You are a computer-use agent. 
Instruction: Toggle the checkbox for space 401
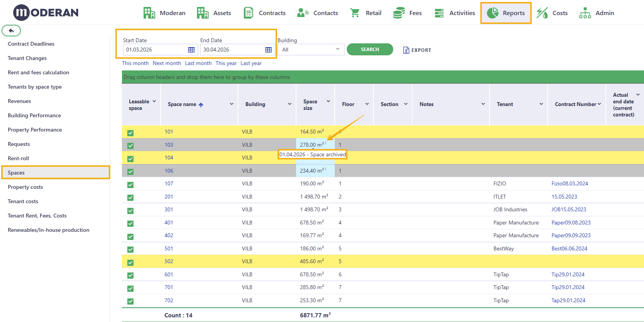[x=130, y=224]
